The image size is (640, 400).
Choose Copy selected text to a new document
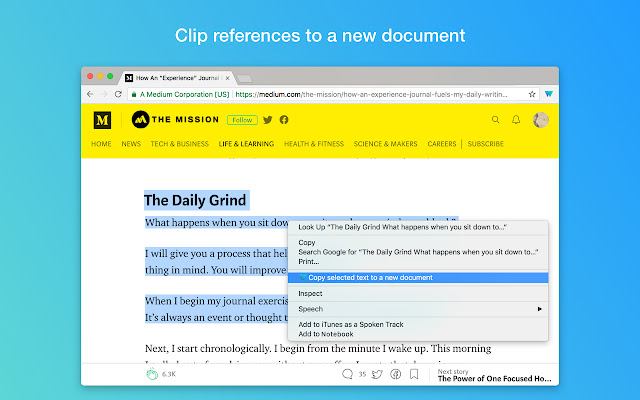418,278
